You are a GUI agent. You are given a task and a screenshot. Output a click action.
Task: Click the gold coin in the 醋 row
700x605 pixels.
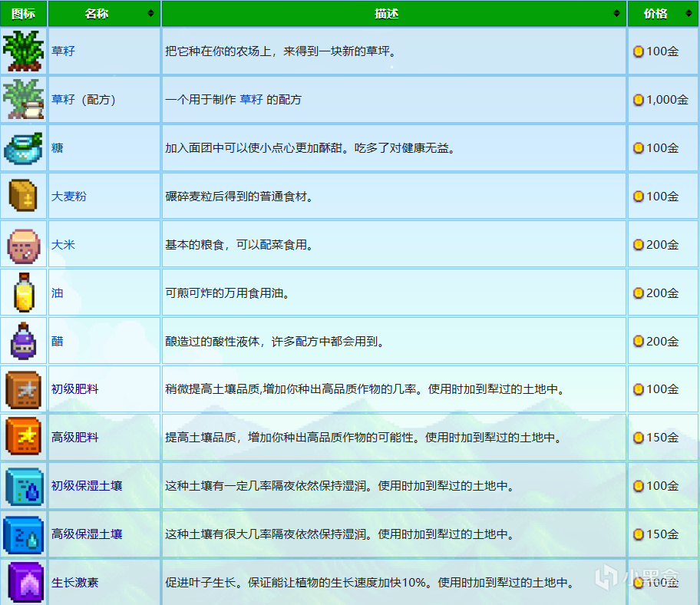[x=639, y=341]
